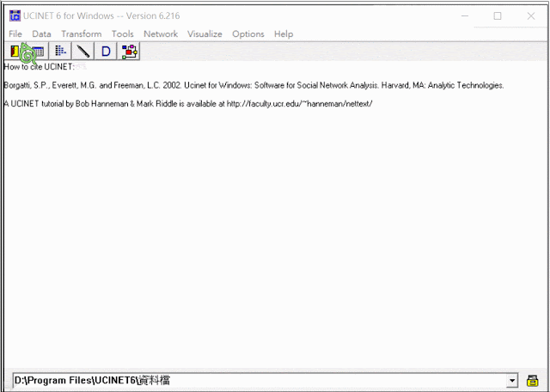Click the yellow folder icon beside path
550x392 pixels.
tap(533, 381)
